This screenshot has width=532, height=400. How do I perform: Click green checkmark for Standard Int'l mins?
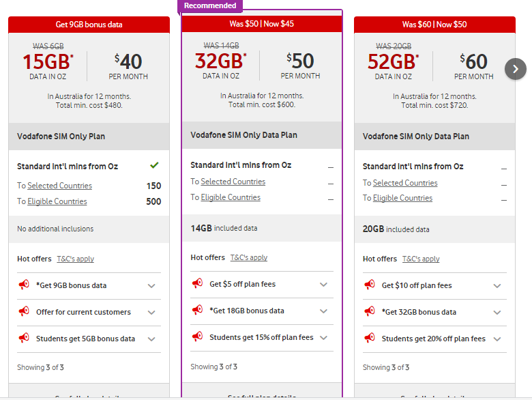154,165
